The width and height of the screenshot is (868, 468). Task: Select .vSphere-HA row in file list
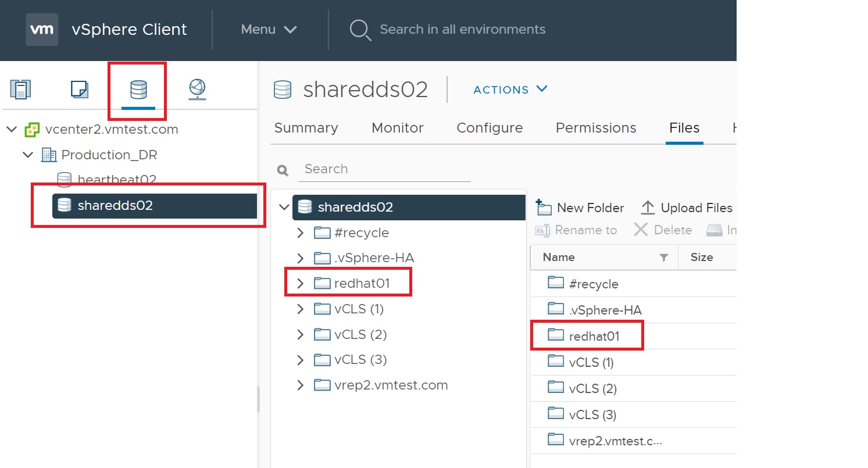(x=633, y=310)
